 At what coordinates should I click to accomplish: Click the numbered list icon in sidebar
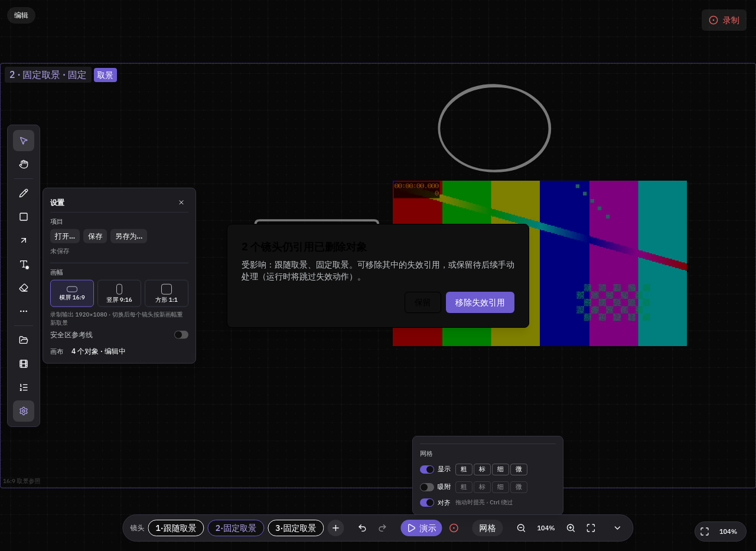click(24, 387)
